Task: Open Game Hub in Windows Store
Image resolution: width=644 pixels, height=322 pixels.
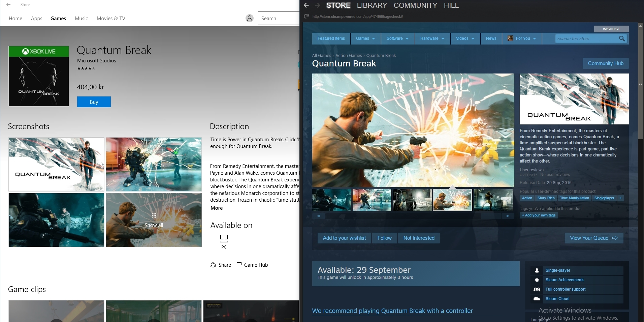Action: [x=252, y=265]
